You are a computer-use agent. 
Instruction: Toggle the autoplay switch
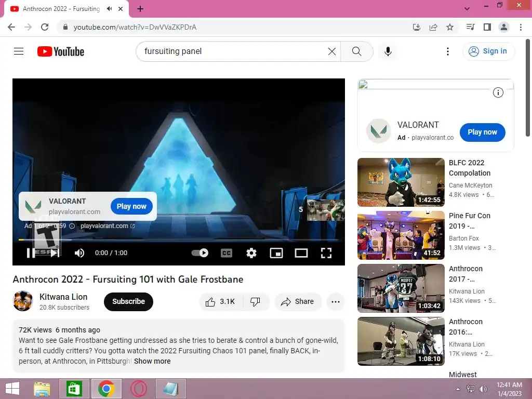200,253
